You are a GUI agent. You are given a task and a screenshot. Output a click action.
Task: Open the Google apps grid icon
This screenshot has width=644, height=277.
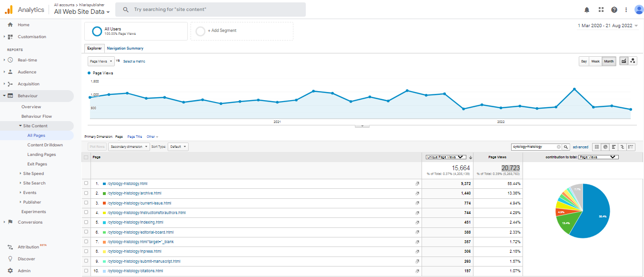601,10
